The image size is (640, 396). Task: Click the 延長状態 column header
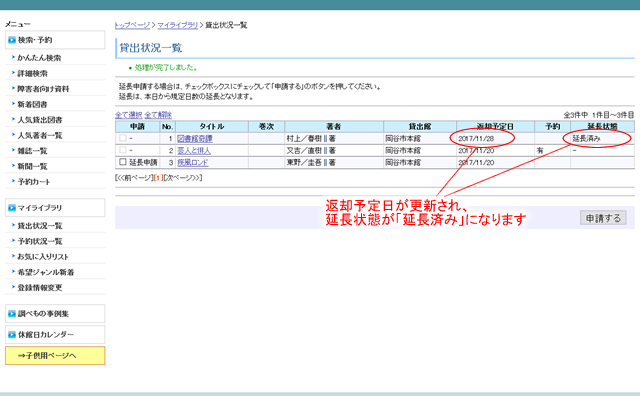point(602,127)
